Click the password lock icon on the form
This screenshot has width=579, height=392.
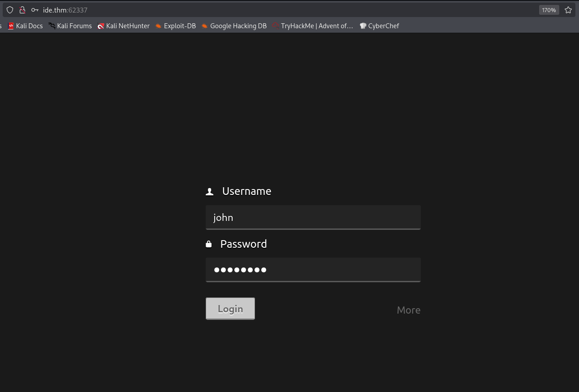(x=209, y=243)
